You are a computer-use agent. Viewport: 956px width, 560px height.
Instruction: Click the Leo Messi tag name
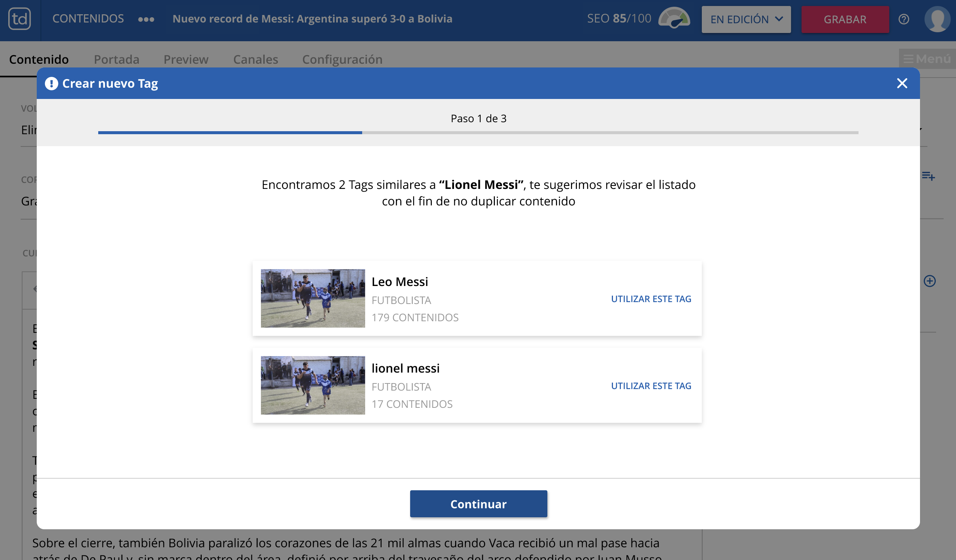point(400,281)
